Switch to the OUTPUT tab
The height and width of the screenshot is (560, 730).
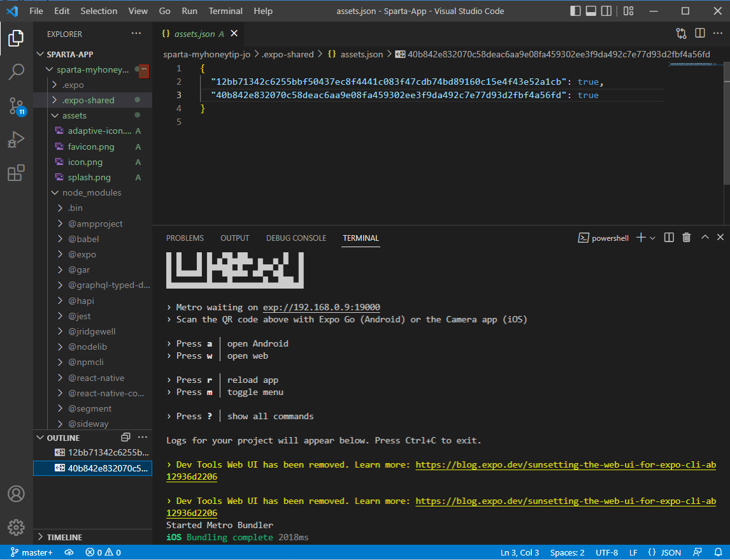[234, 238]
